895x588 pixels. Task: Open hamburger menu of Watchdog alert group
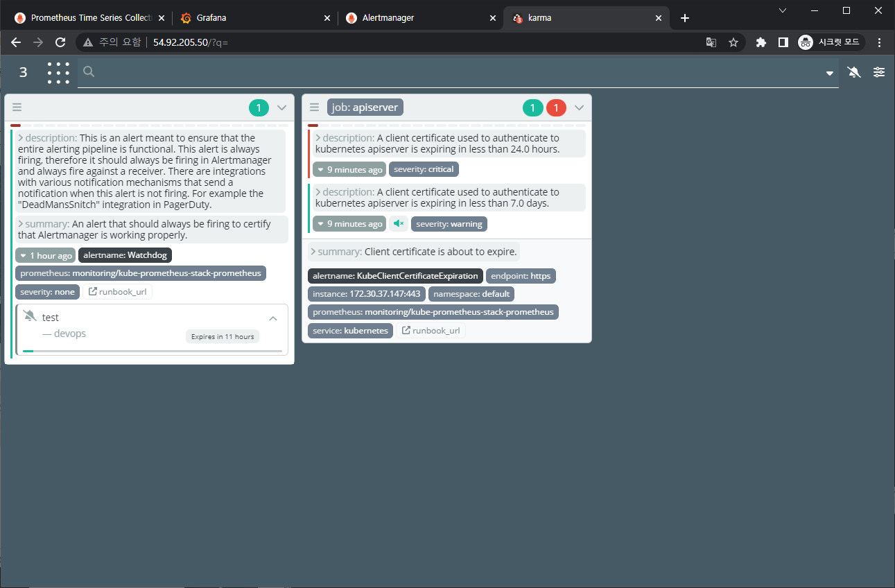[17, 107]
